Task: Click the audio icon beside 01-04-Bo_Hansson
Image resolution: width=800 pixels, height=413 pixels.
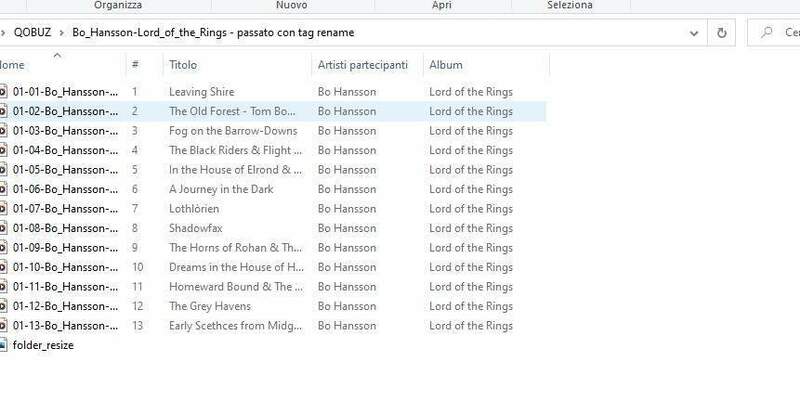Action: [x=3, y=150]
